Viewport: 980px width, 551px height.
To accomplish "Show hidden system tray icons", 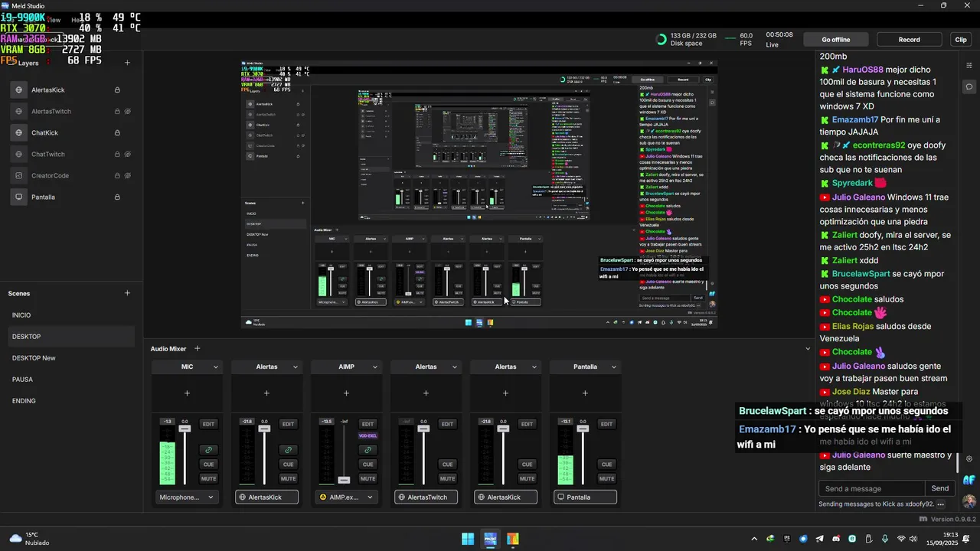I will coord(754,539).
